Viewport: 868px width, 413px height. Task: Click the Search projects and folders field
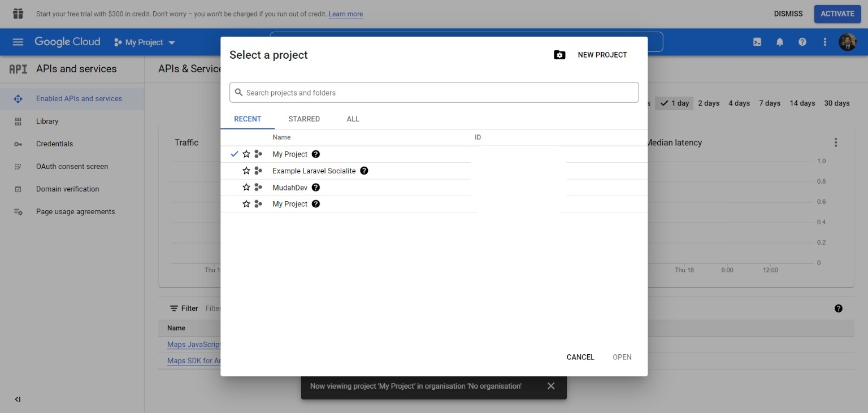point(434,93)
